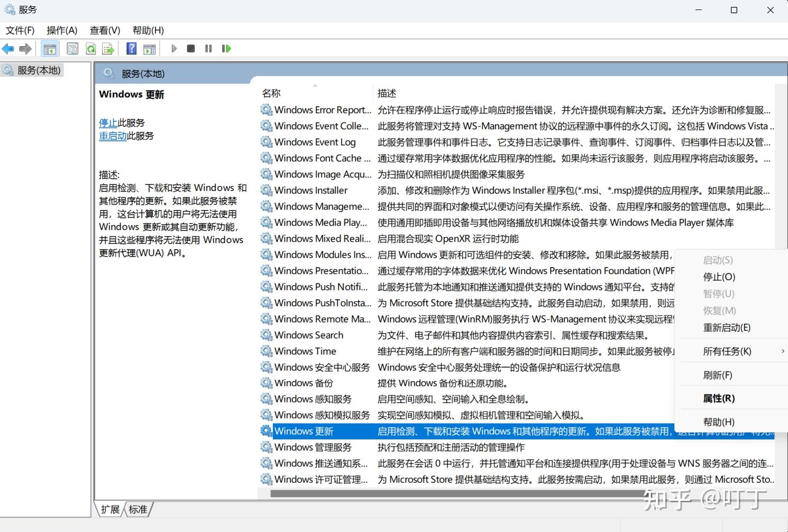Select the Windows Image Acqu... service
788x532 pixels.
[323, 175]
